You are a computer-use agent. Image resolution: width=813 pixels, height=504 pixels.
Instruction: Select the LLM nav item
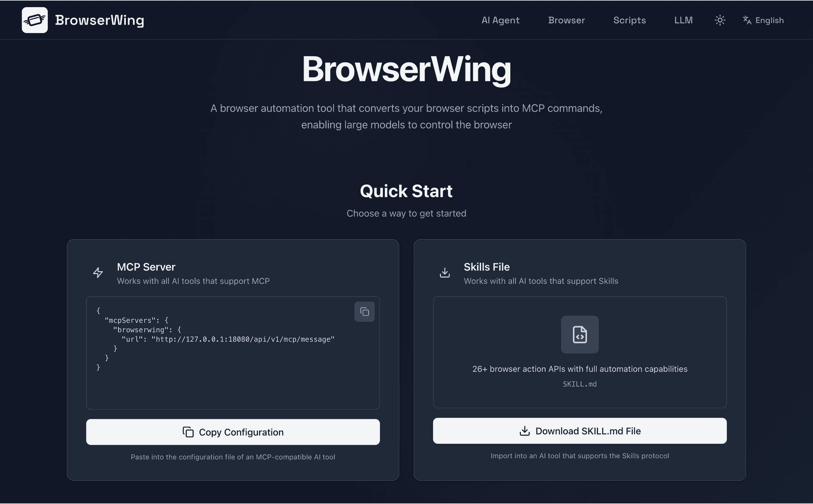[x=683, y=20]
